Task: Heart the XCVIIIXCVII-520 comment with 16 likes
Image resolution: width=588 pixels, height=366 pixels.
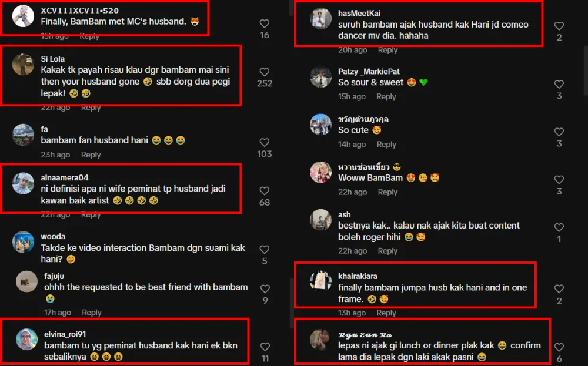Action: point(265,23)
